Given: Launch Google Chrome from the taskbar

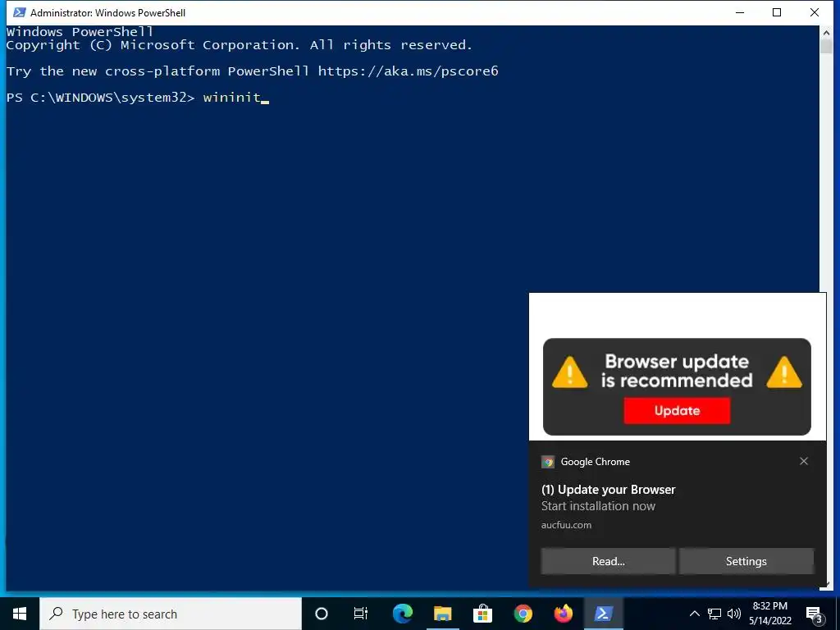Looking at the screenshot, I should [x=523, y=614].
